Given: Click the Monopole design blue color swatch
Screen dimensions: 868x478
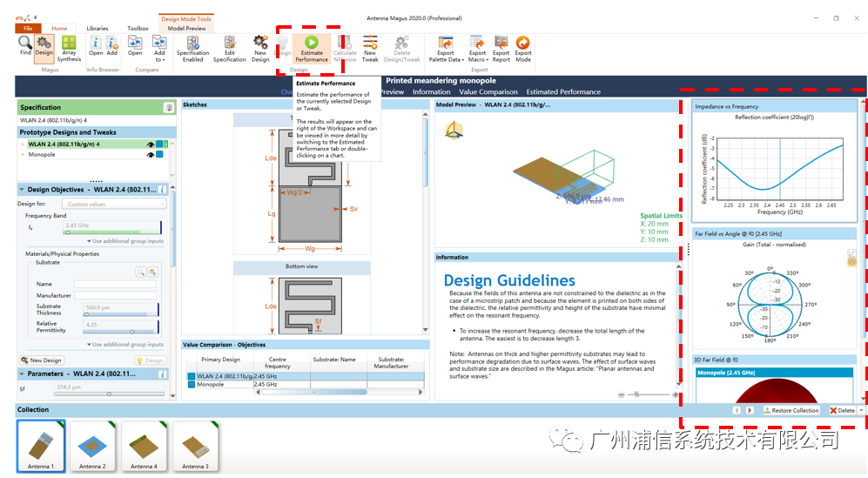Looking at the screenshot, I should pyautogui.click(x=159, y=154).
